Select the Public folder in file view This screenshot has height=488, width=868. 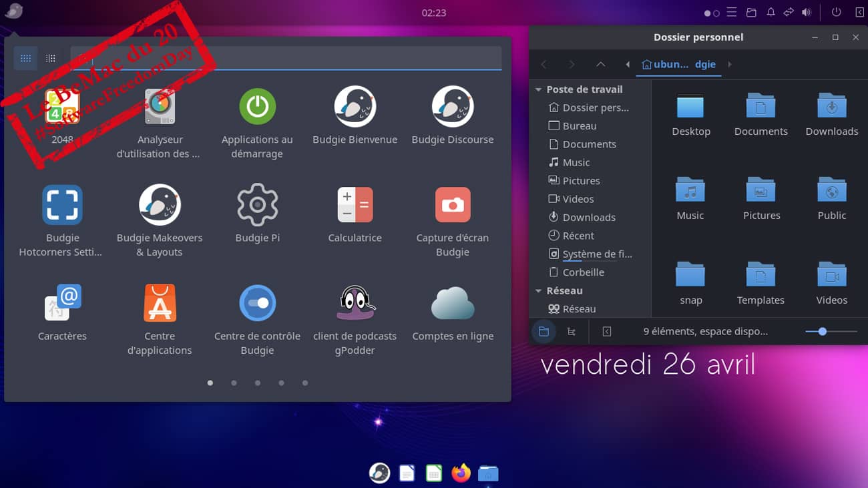click(832, 199)
